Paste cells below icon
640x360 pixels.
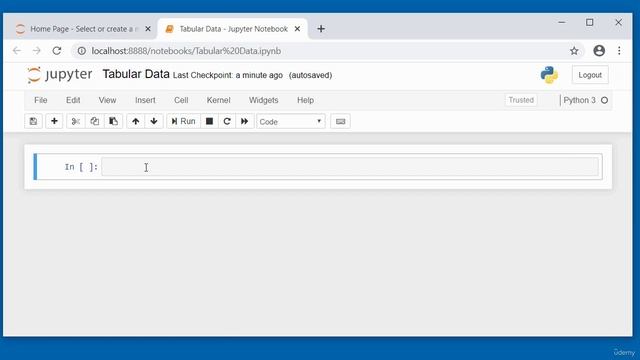[113, 121]
